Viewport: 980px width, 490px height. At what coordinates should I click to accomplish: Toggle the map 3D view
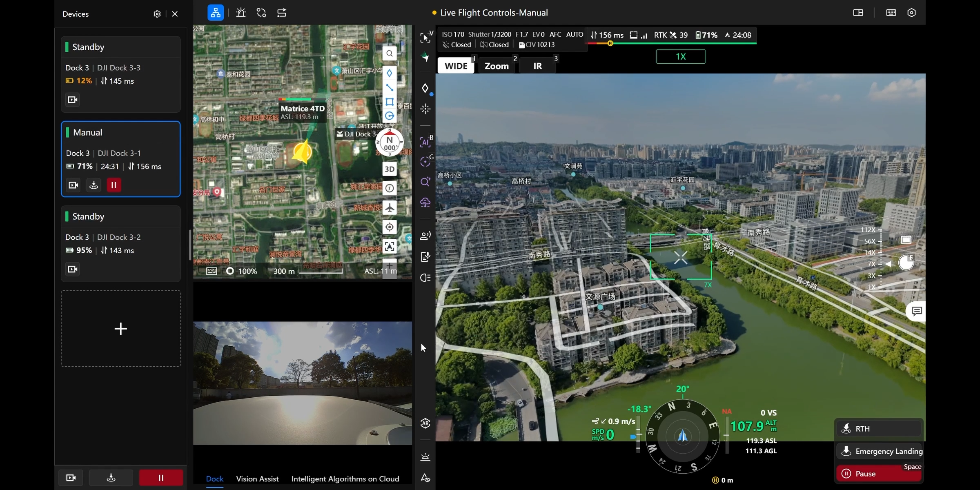pos(390,169)
